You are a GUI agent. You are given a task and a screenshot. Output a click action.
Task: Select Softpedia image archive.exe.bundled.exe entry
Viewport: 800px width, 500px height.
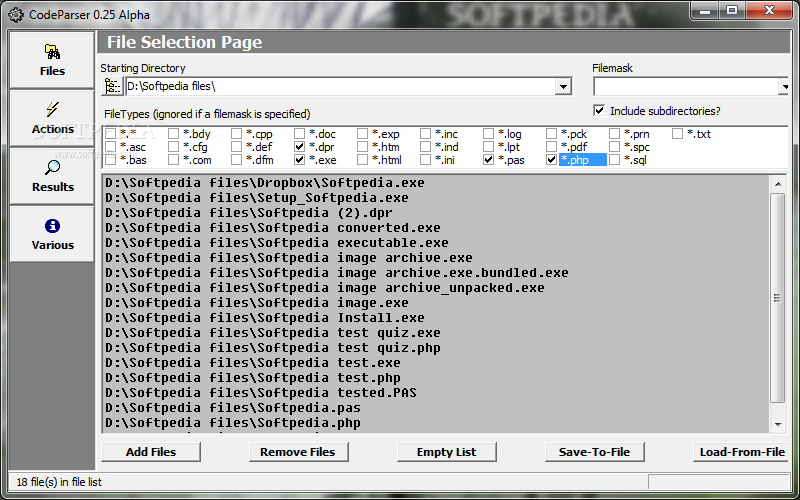[336, 272]
